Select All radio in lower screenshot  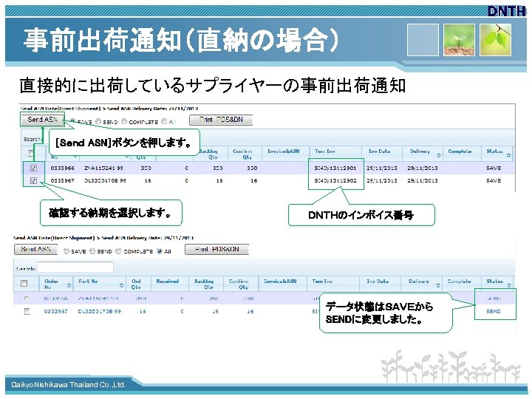click(160, 251)
